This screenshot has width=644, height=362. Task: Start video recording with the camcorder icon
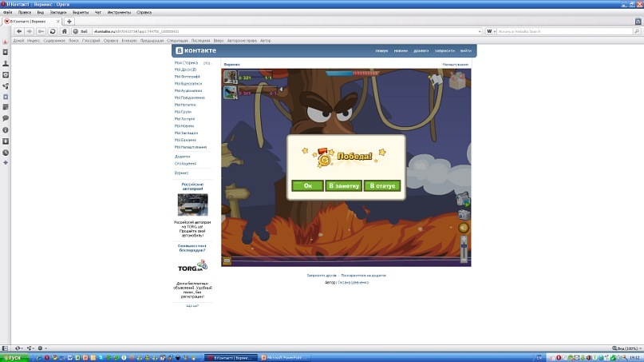(x=463, y=200)
